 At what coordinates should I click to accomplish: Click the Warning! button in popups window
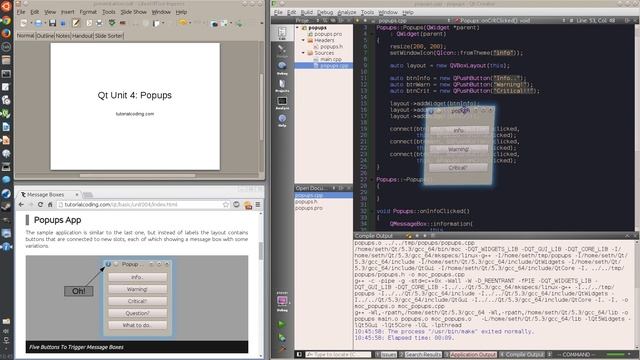(459, 149)
